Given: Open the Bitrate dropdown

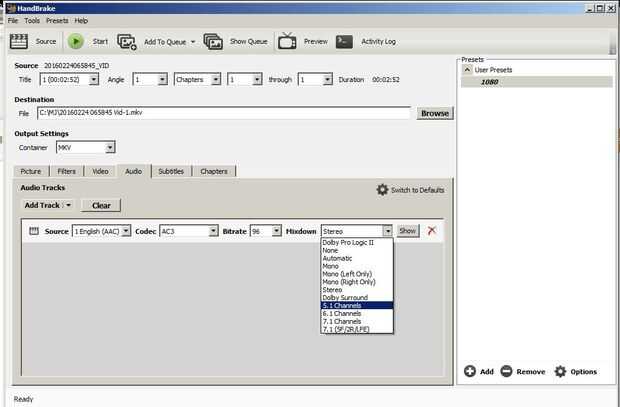Looking at the screenshot, I should pyautogui.click(x=277, y=231).
